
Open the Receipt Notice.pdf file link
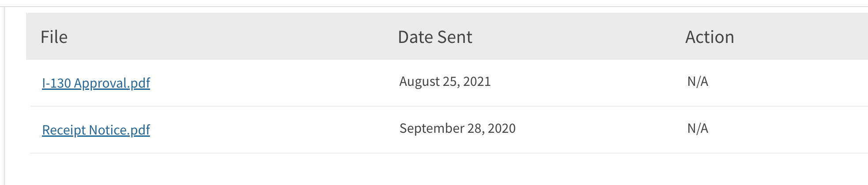pyautogui.click(x=96, y=130)
